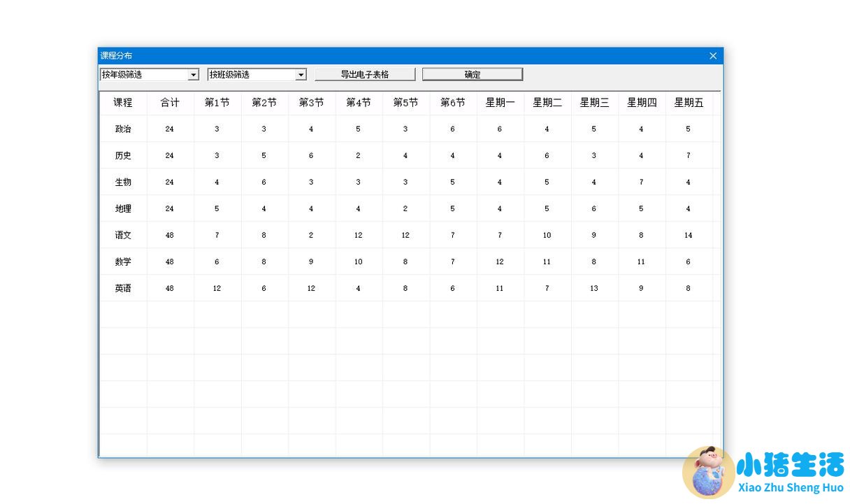Click the 星期三 column header

click(x=595, y=103)
